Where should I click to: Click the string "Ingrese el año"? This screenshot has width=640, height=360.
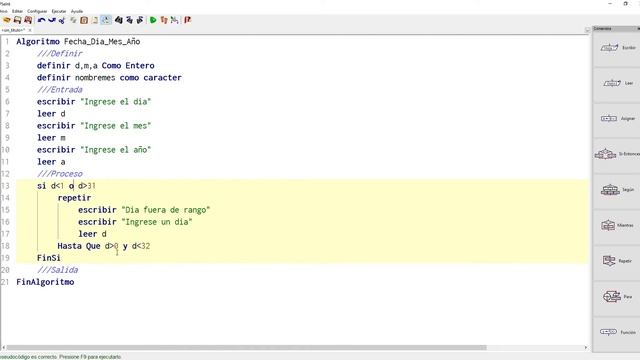tap(116, 150)
